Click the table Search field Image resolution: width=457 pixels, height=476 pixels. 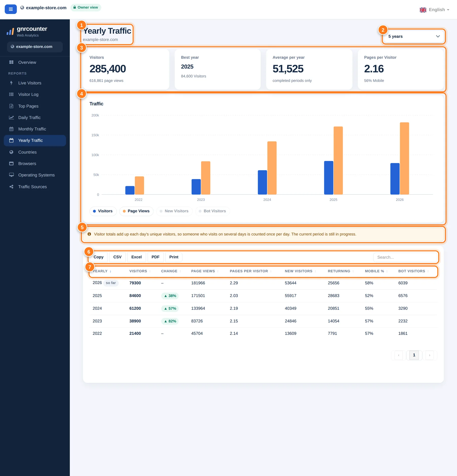coord(405,257)
